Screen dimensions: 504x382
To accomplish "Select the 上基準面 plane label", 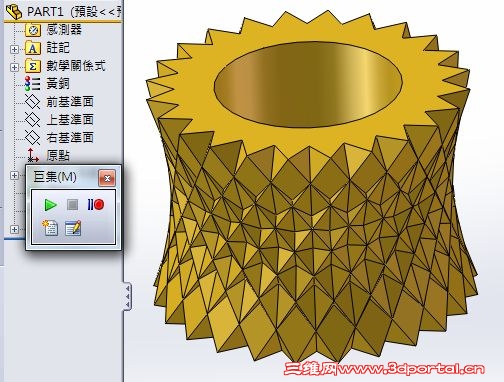I will [x=70, y=120].
